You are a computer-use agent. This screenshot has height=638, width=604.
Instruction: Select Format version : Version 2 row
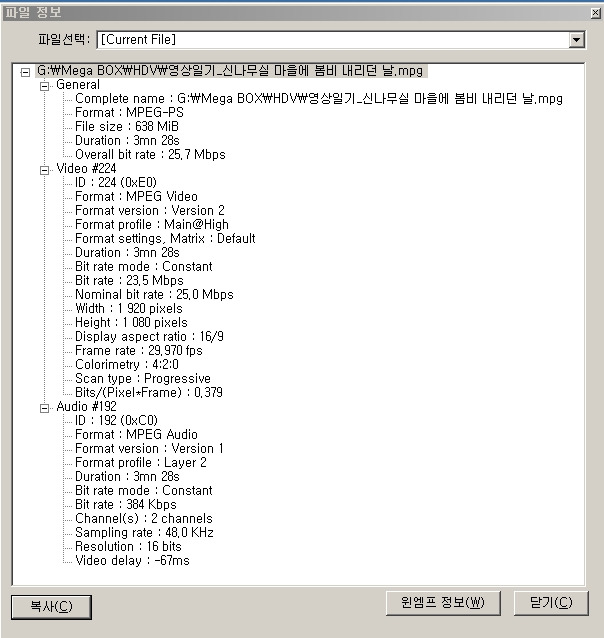[x=150, y=211]
